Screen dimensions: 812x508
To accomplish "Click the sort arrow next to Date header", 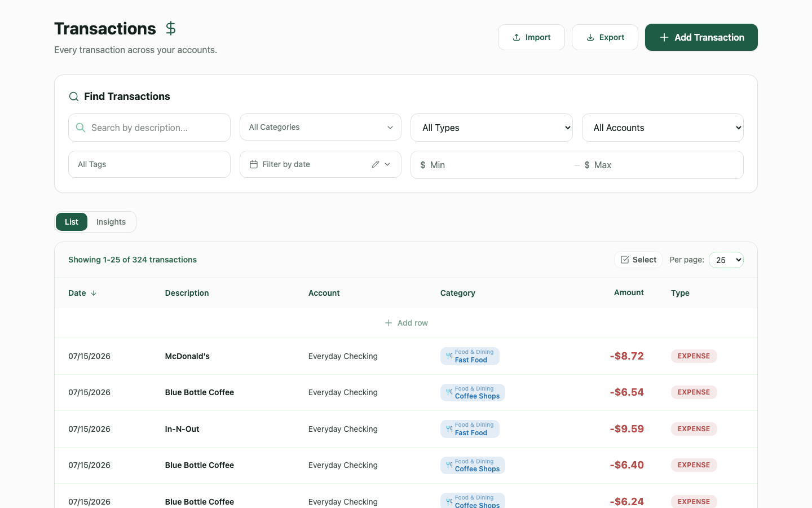I will point(94,293).
